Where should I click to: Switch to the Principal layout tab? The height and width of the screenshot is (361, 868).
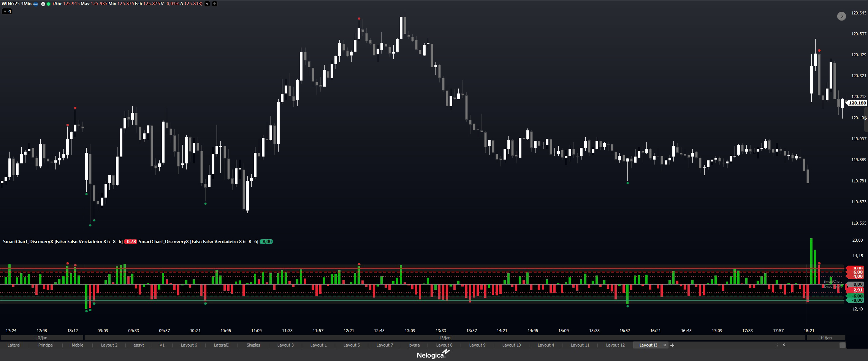tap(46, 345)
